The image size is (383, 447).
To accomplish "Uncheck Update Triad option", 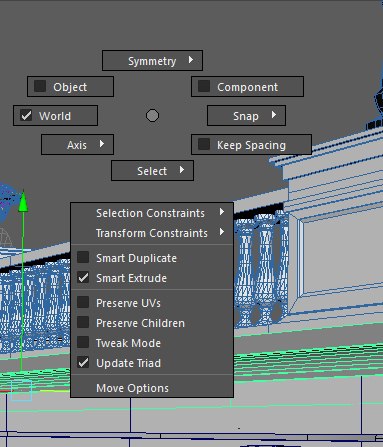I will tap(83, 362).
